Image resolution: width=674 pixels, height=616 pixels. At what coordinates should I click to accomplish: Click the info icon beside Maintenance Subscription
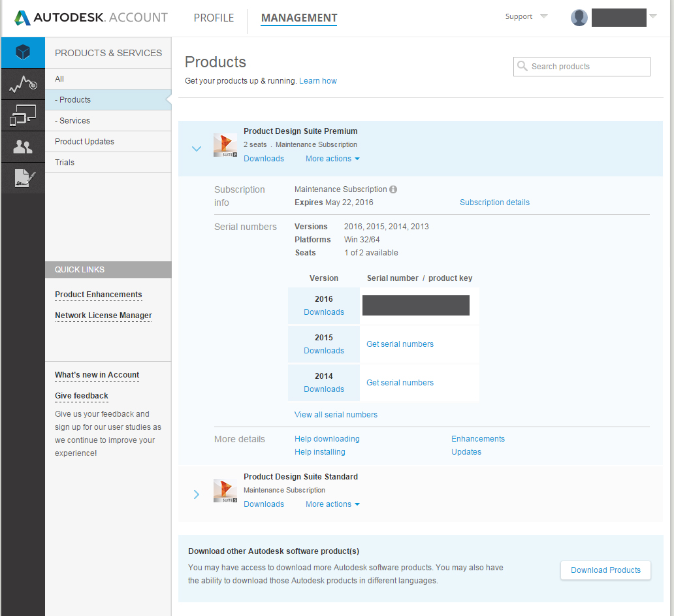pyautogui.click(x=393, y=189)
